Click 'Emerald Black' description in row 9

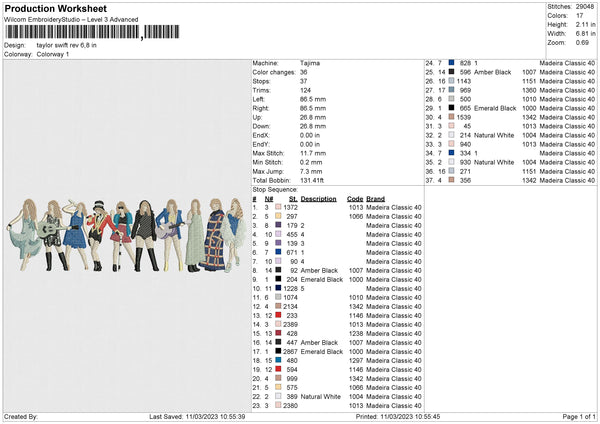click(x=322, y=280)
